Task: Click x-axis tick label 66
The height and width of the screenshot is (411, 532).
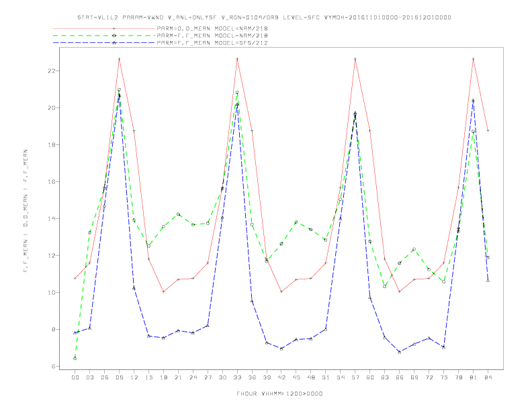Action: pyautogui.click(x=400, y=377)
